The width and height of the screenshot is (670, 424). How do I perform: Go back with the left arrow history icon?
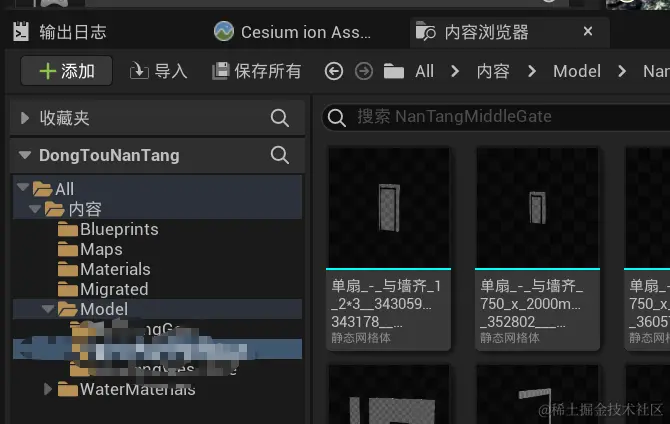(x=334, y=71)
